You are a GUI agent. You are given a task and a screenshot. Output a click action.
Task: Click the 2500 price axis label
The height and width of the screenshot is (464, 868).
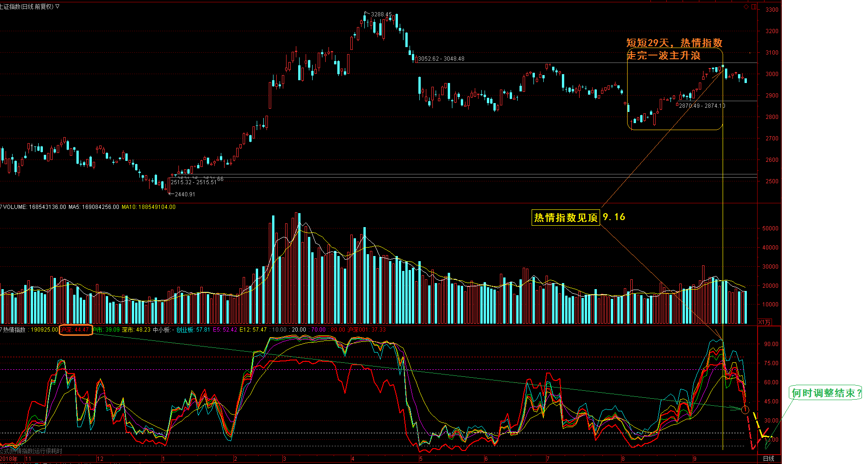(772, 181)
